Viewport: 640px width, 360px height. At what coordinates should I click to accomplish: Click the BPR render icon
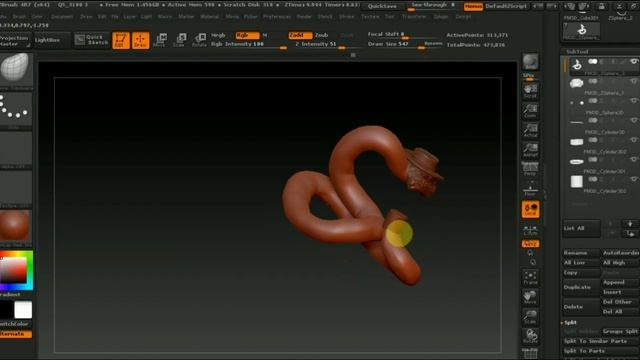(x=531, y=62)
